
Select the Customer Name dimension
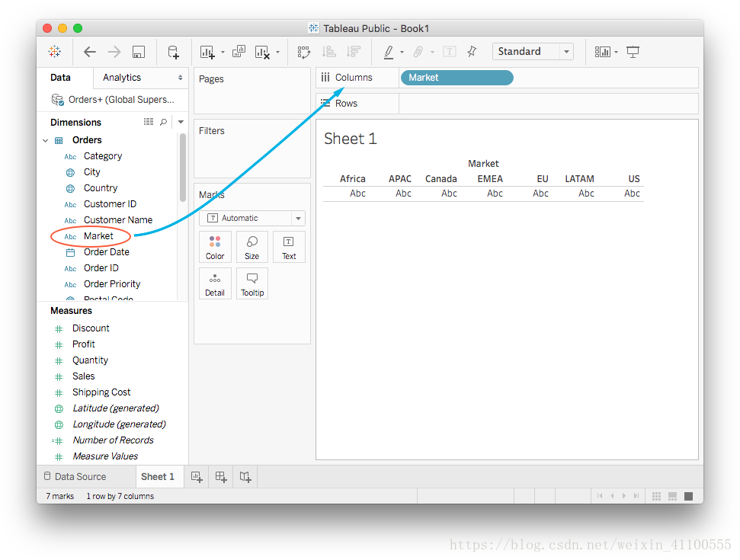(118, 220)
